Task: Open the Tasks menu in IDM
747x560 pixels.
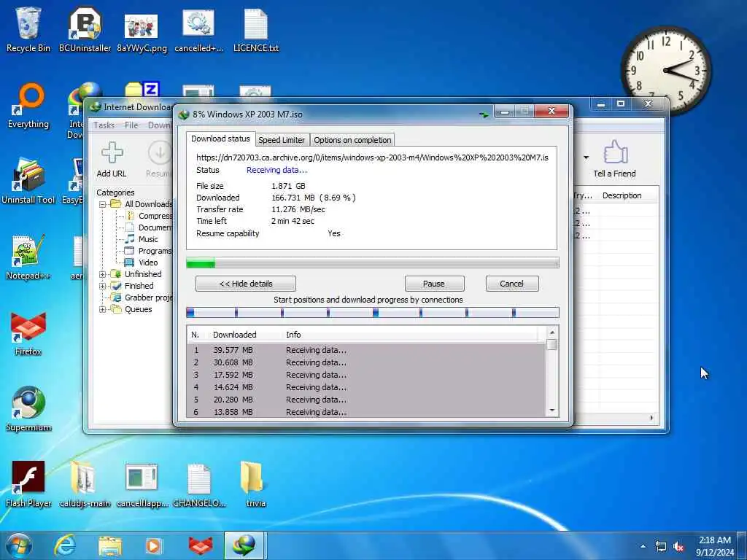Action: [104, 125]
